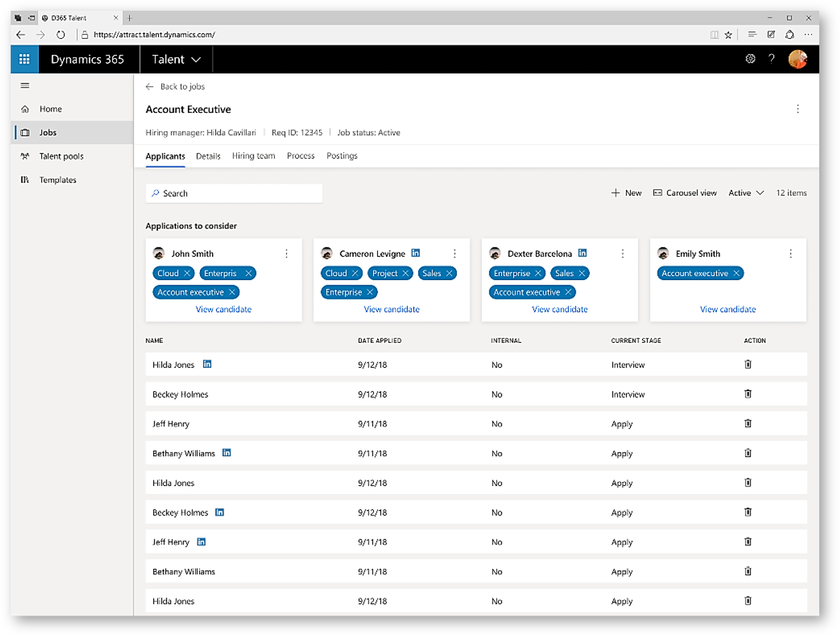
Task: Click the help question mark icon
Action: click(771, 59)
